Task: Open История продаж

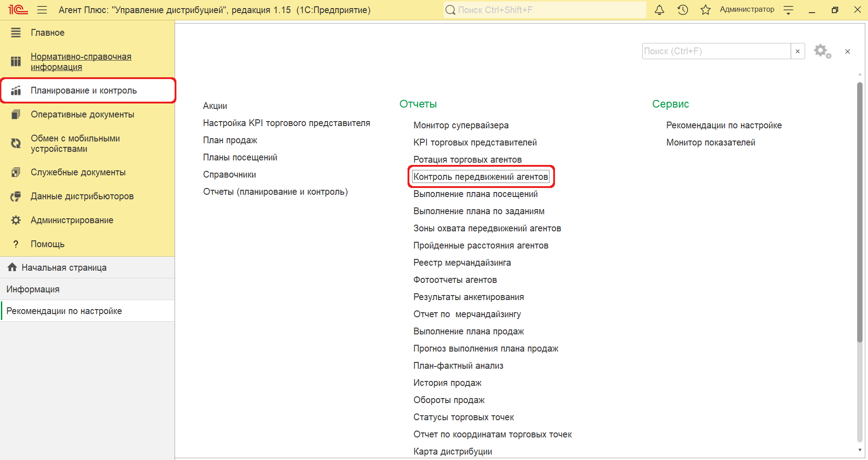Action: click(x=447, y=383)
